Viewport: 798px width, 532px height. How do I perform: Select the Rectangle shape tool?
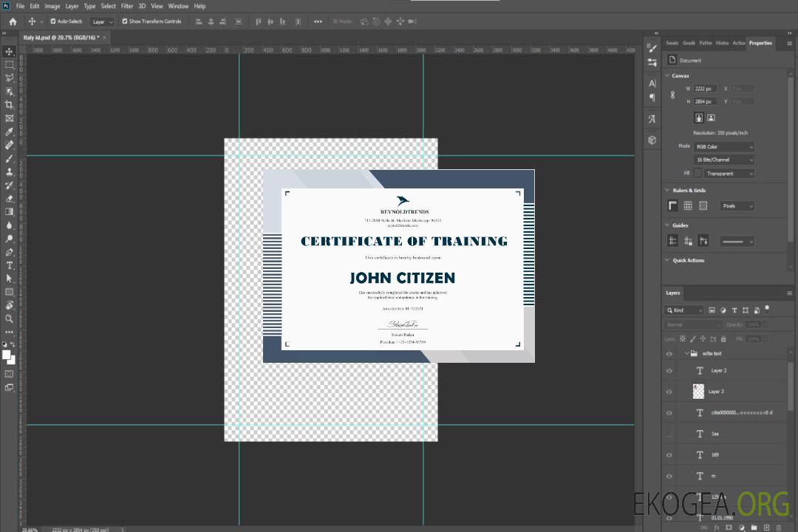[x=9, y=292]
